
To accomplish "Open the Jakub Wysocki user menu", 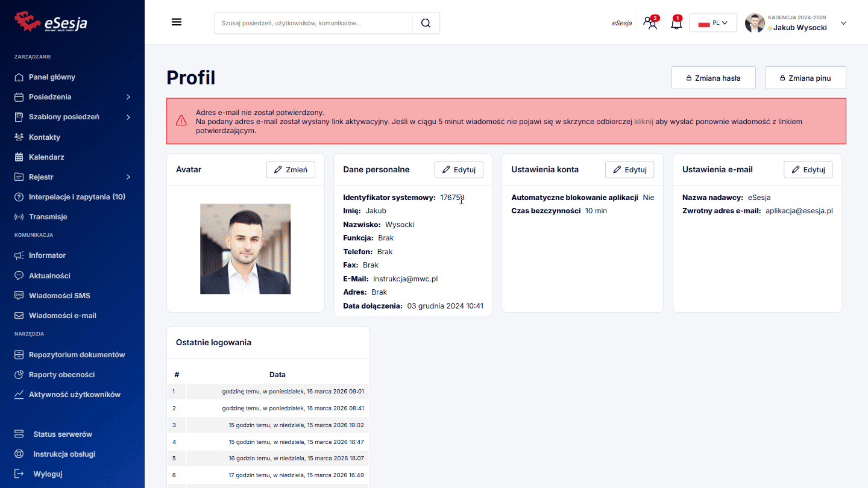I will click(796, 23).
